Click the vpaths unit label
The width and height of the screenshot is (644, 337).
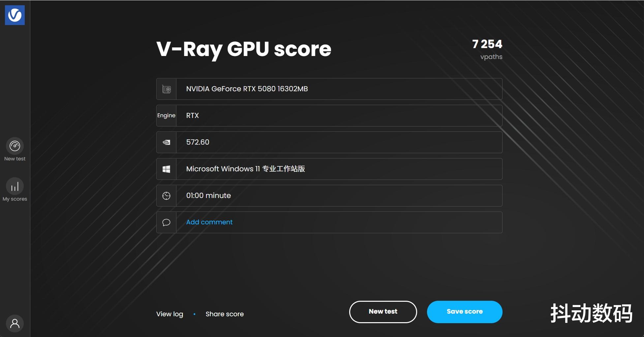491,57
